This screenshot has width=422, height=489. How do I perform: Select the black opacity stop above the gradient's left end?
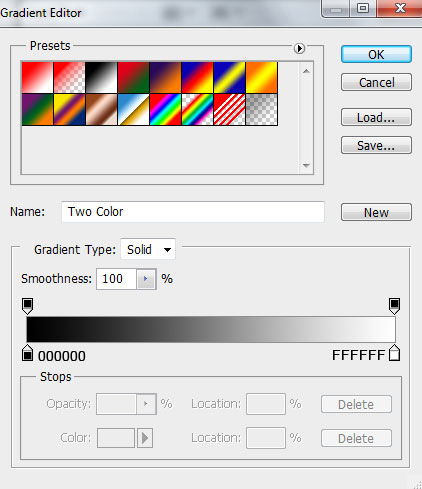[27, 306]
